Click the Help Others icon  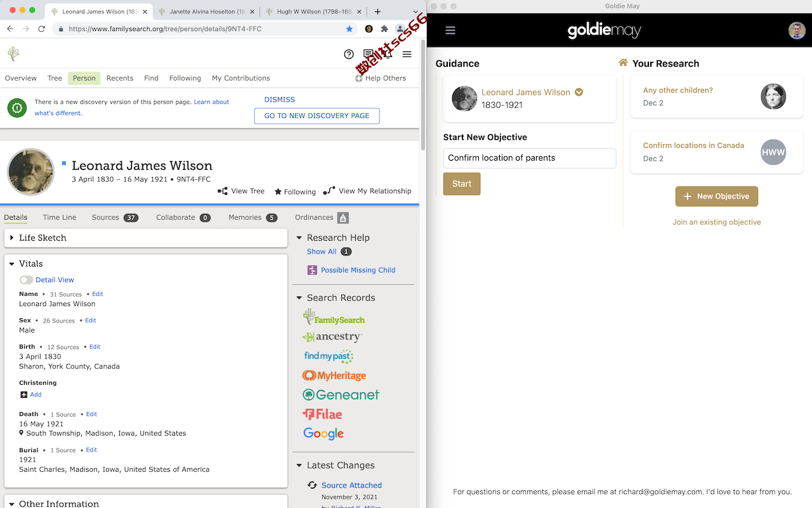[359, 78]
